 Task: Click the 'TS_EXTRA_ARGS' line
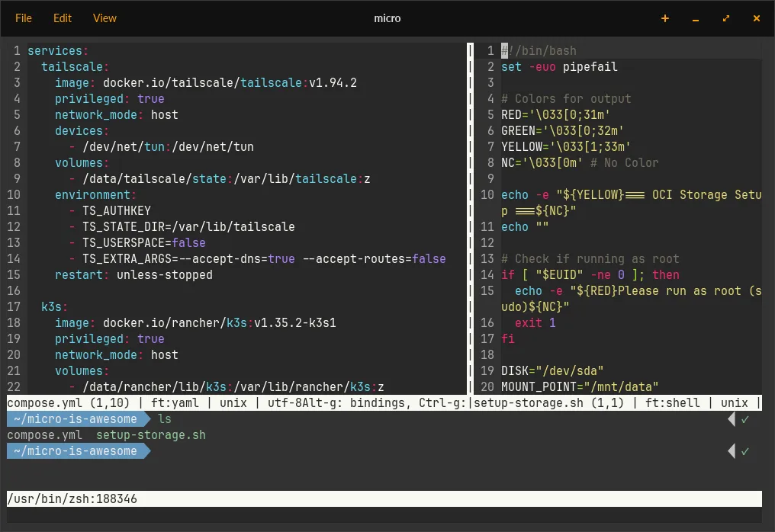point(264,259)
